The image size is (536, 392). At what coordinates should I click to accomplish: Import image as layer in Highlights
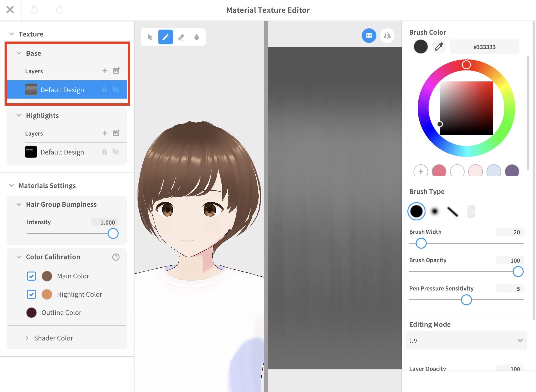click(x=116, y=133)
